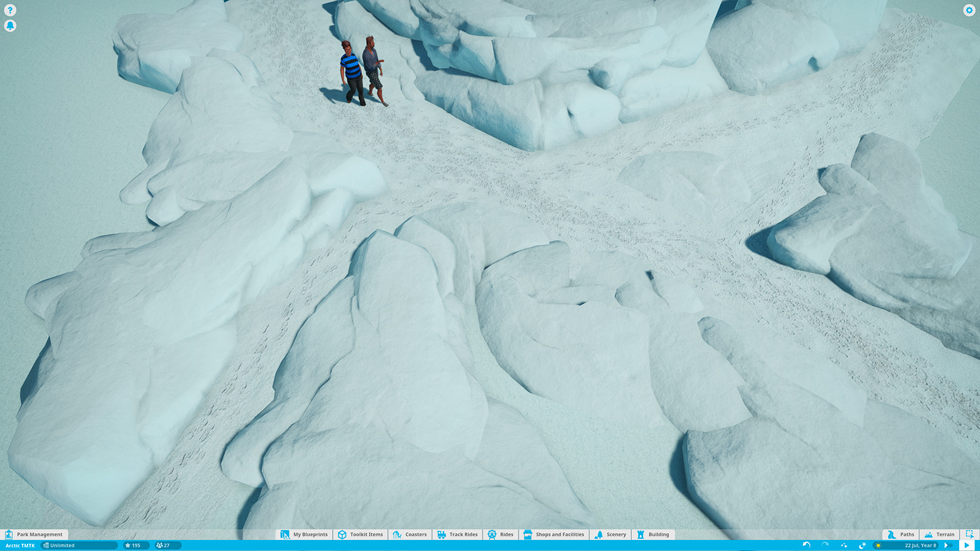The height and width of the screenshot is (551, 980).
Task: Click the Unlimited money display
Action: (79, 545)
